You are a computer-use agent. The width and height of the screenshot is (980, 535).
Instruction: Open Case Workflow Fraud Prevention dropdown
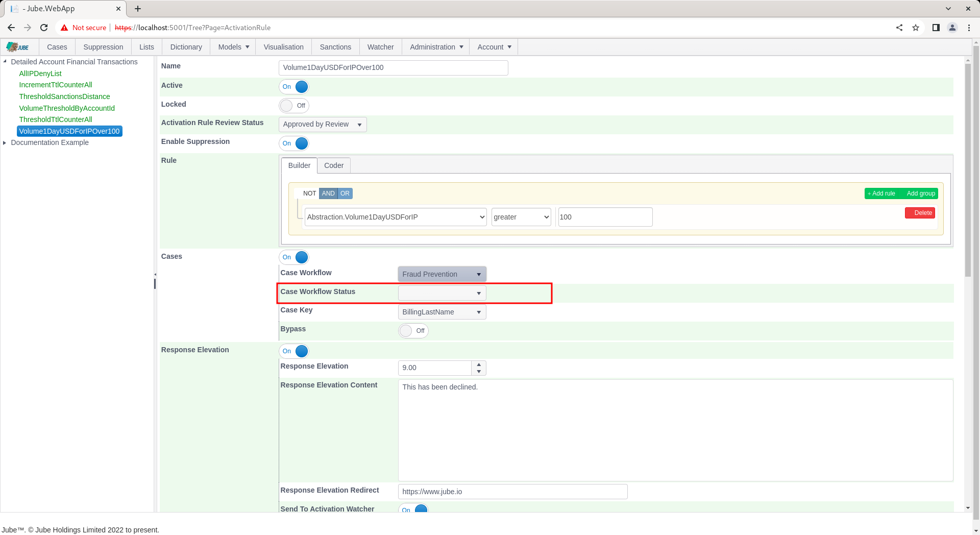pos(442,274)
